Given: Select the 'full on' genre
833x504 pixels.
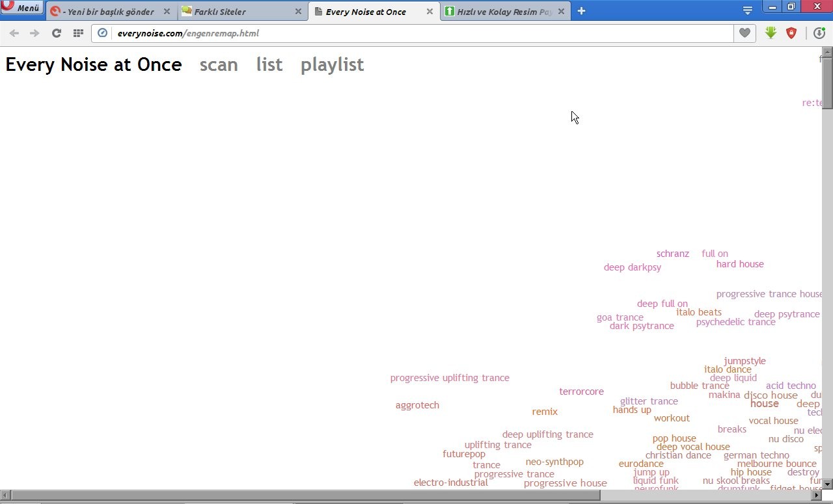Looking at the screenshot, I should pos(715,254).
